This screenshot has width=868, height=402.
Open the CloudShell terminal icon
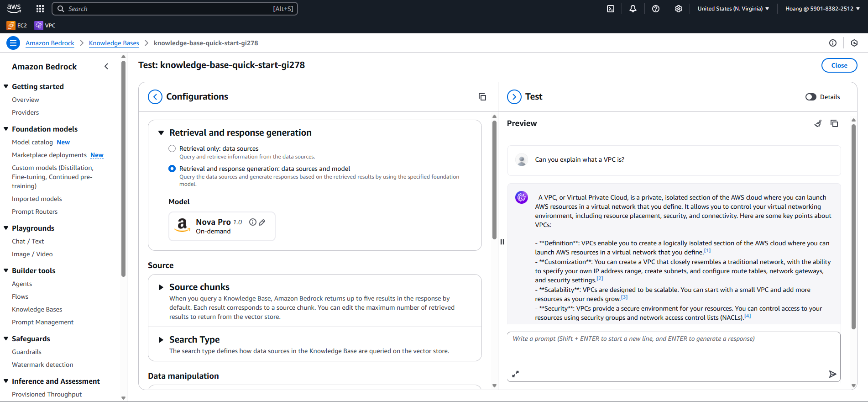(x=611, y=9)
